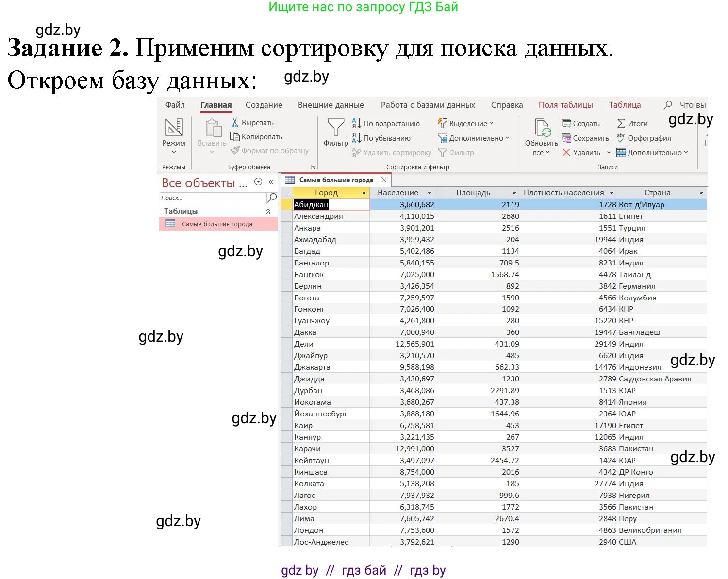The height and width of the screenshot is (579, 728).
Task: Save the record using Сохранить icon
Action: (x=567, y=138)
